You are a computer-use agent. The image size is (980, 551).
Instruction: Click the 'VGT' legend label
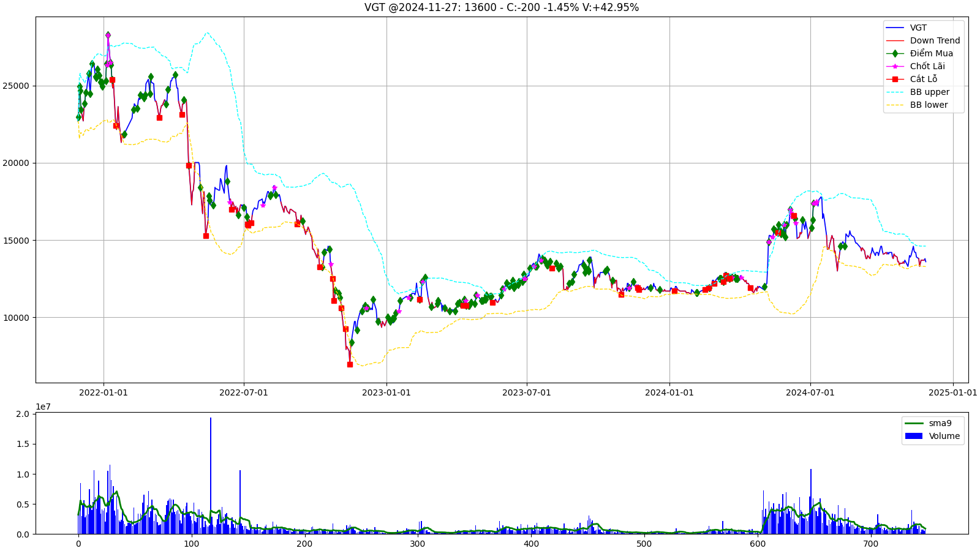click(x=918, y=28)
